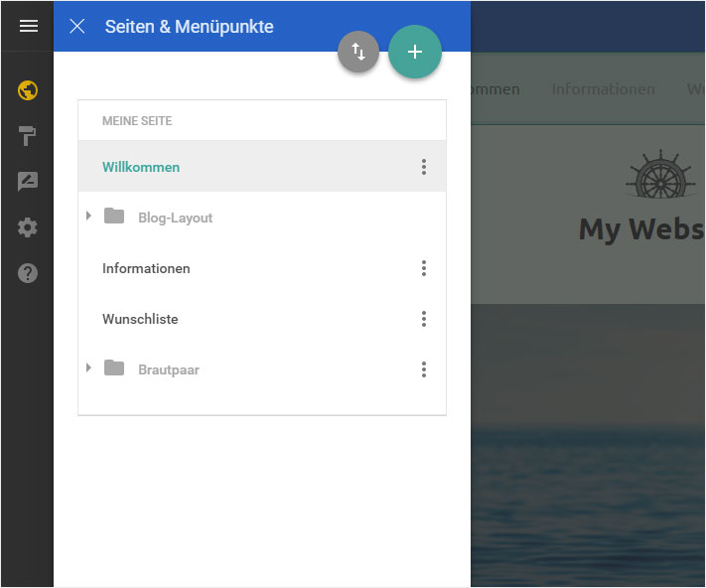Select the Informationen page entry
Viewport: 706px width, 588px height.
[262, 268]
